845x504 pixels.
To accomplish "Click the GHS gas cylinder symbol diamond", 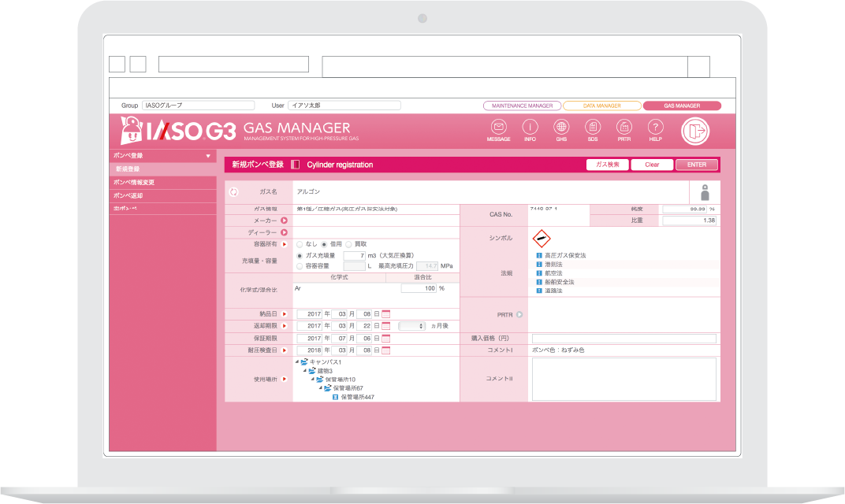I will [541, 239].
